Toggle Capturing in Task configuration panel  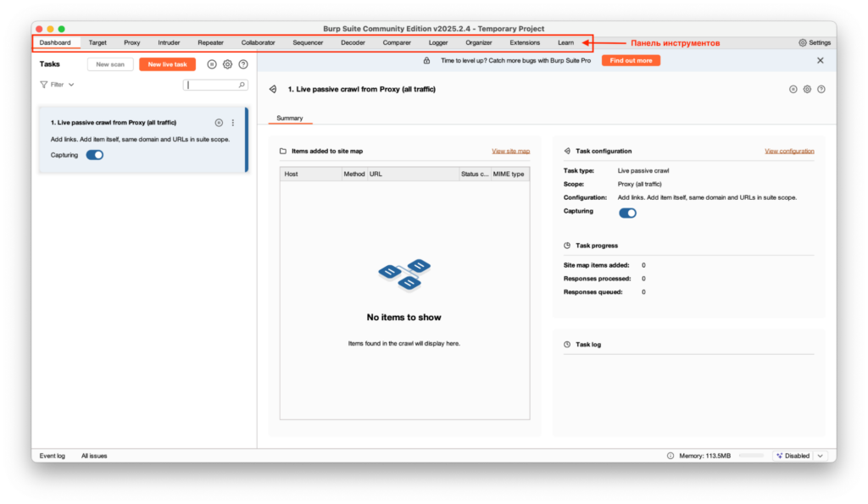point(627,213)
